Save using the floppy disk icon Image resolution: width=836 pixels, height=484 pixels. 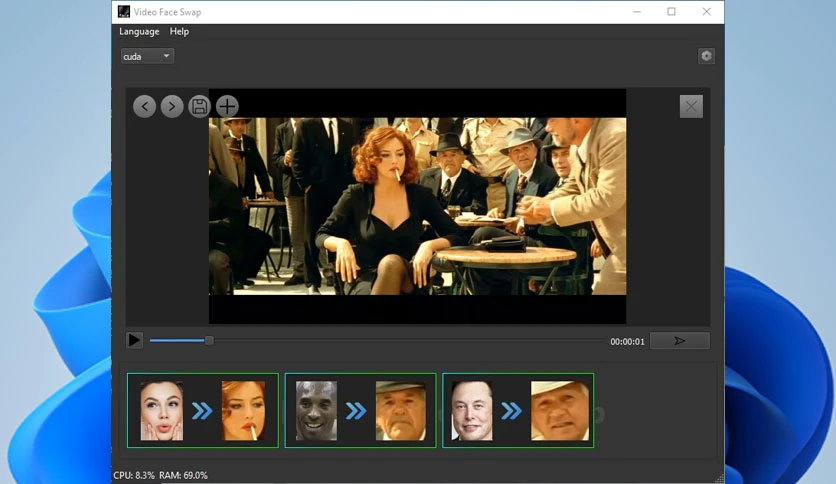[199, 107]
